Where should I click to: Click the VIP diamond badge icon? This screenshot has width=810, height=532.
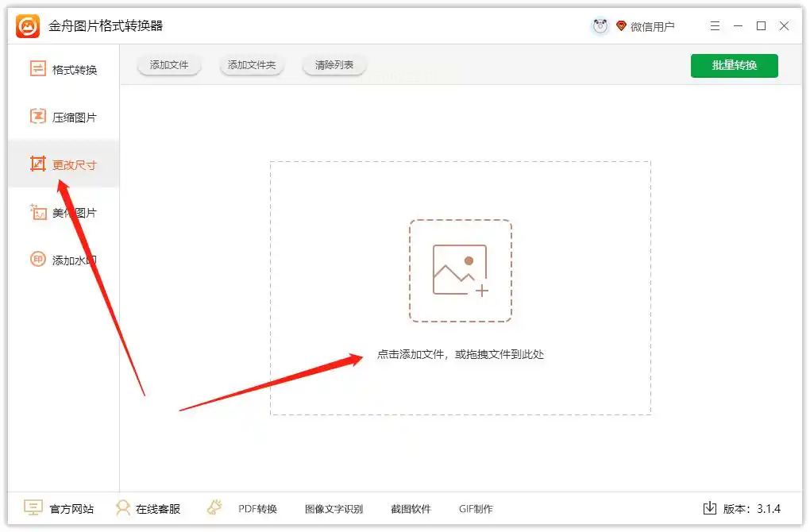click(x=622, y=26)
